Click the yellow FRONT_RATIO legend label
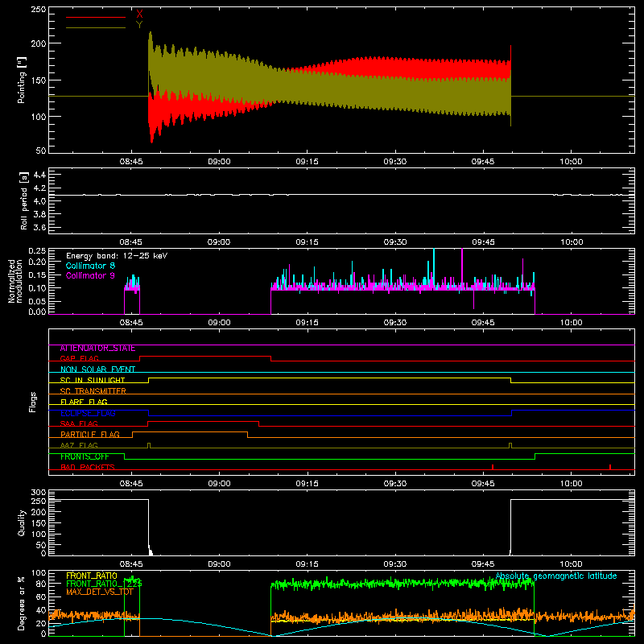The image size is (644, 644). pos(92,576)
